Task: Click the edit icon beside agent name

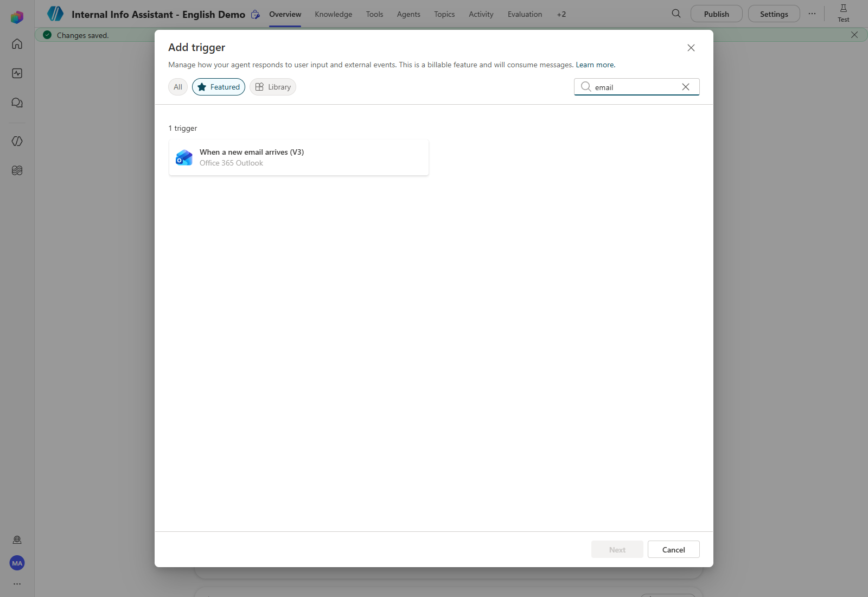Action: [x=256, y=15]
